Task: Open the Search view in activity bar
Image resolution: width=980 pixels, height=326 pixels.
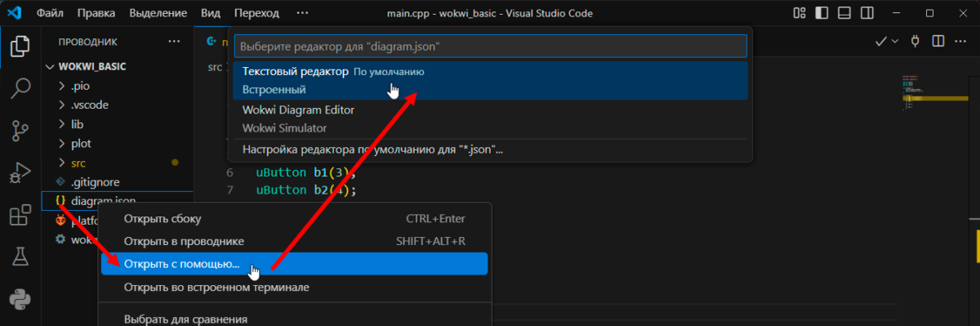Action: [x=20, y=87]
